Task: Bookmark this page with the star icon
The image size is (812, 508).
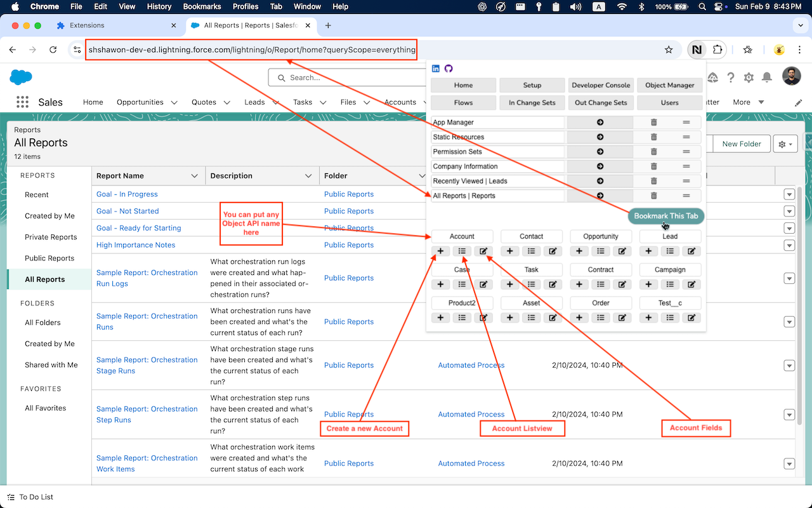Action: pos(668,50)
